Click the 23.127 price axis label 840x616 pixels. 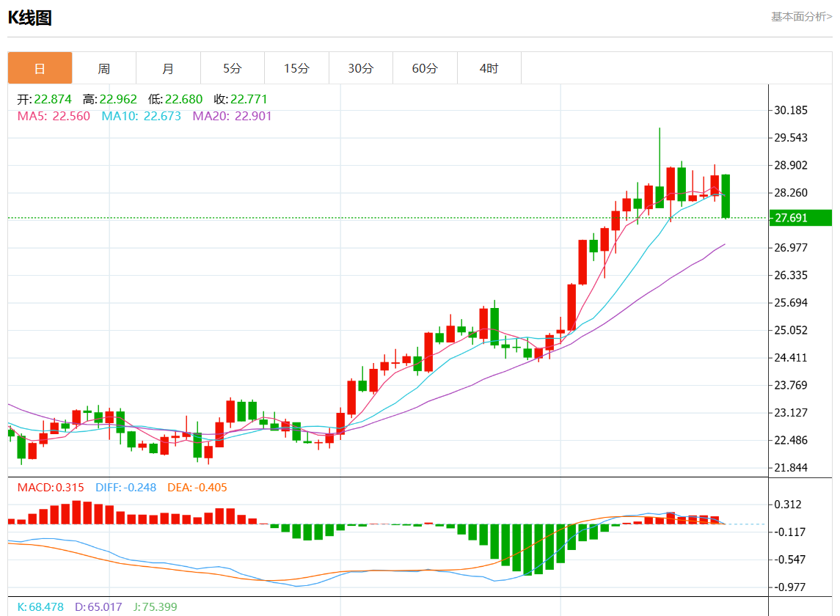click(x=791, y=412)
